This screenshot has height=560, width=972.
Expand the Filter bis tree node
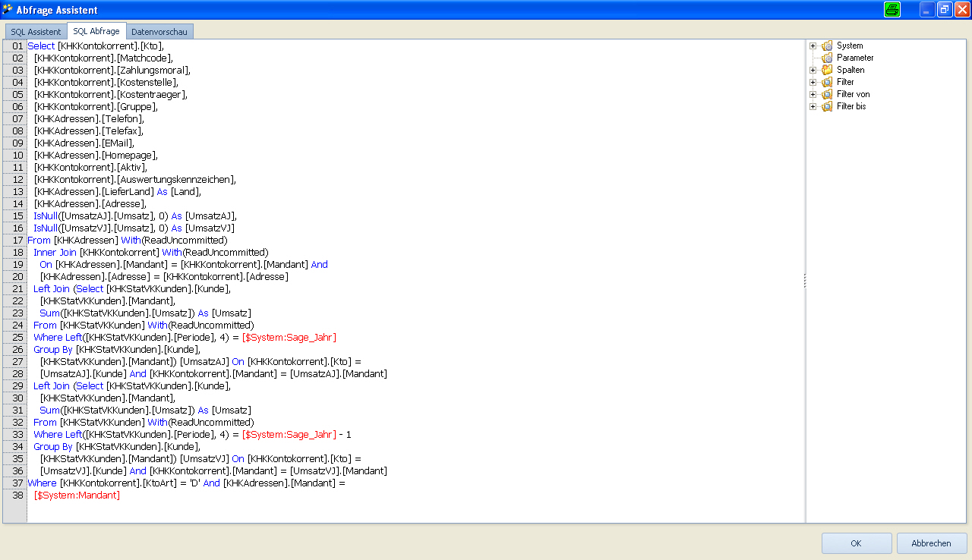(x=813, y=106)
